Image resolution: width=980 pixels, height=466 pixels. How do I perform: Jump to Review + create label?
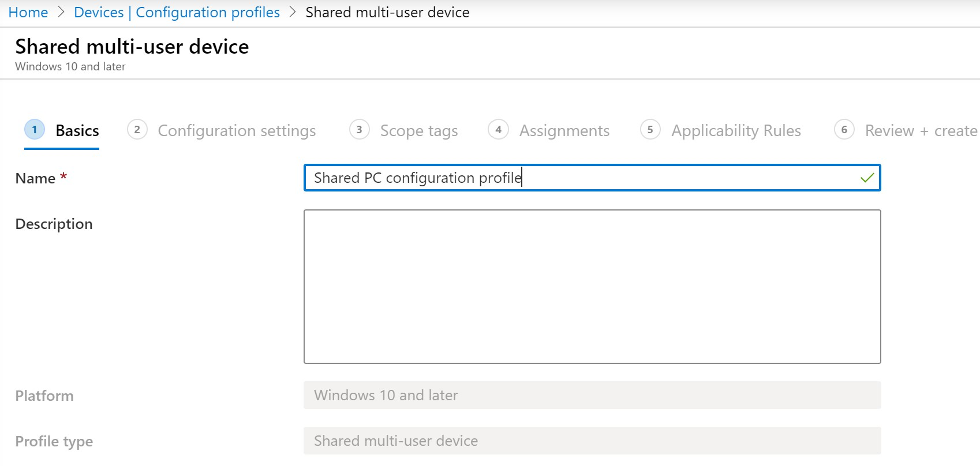(x=921, y=131)
